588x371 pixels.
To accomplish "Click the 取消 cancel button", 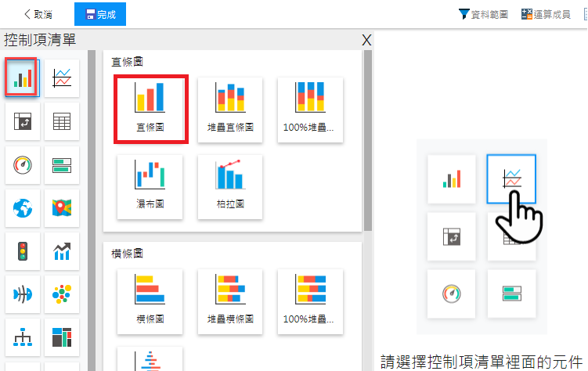I will [x=38, y=14].
